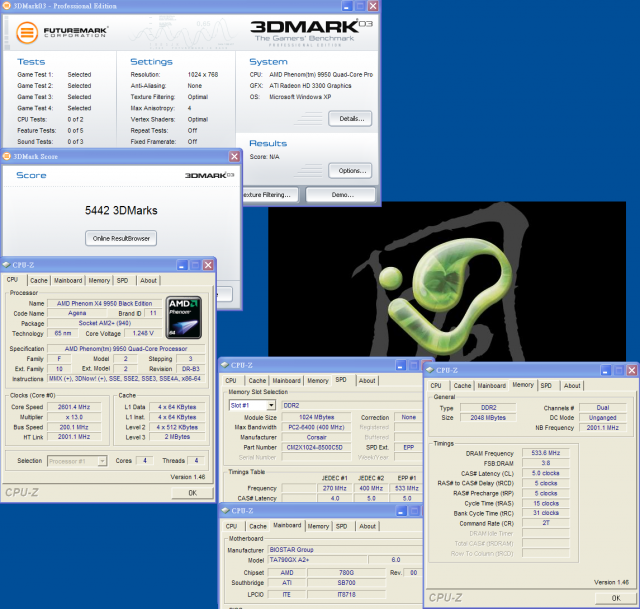Click the CAS# Latency value 5.0 clocks
This screenshot has width=640, height=609.
(x=546, y=473)
